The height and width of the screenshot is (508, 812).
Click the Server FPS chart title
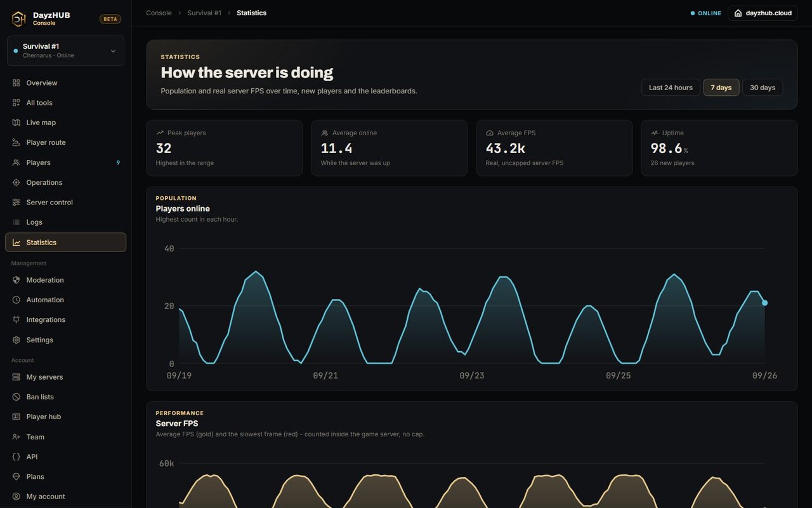[x=177, y=424]
